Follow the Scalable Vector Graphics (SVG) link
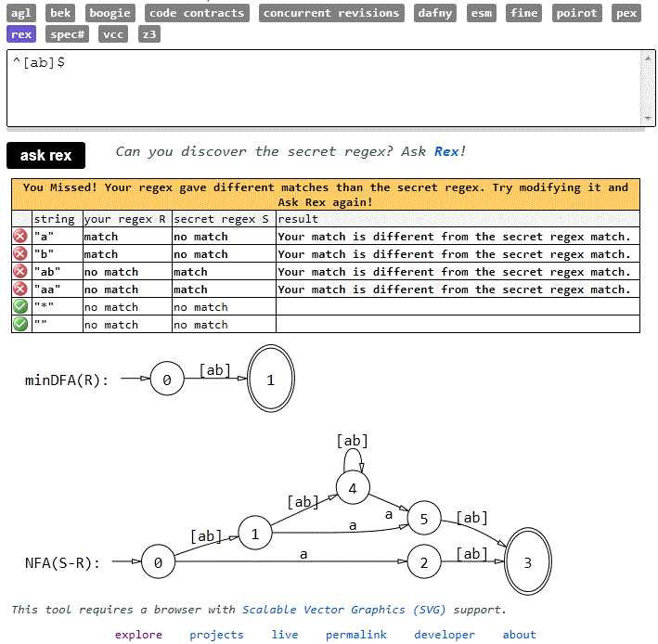Image resolution: width=658 pixels, height=644 pixels. (343, 610)
